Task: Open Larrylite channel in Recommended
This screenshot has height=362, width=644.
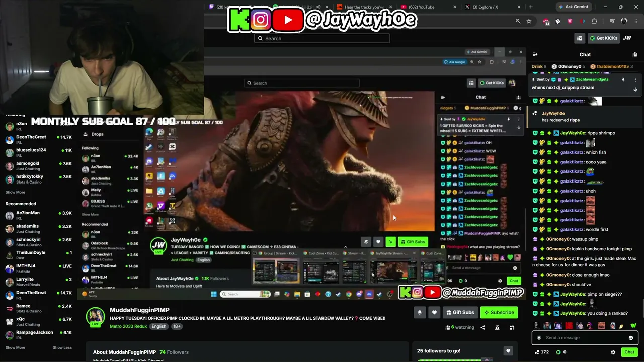Action: [x=38, y=282]
